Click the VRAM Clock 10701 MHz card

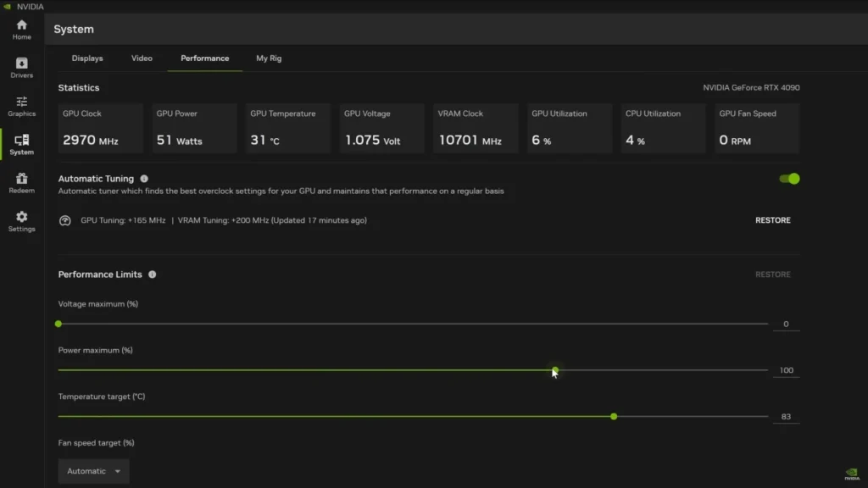[476, 128]
